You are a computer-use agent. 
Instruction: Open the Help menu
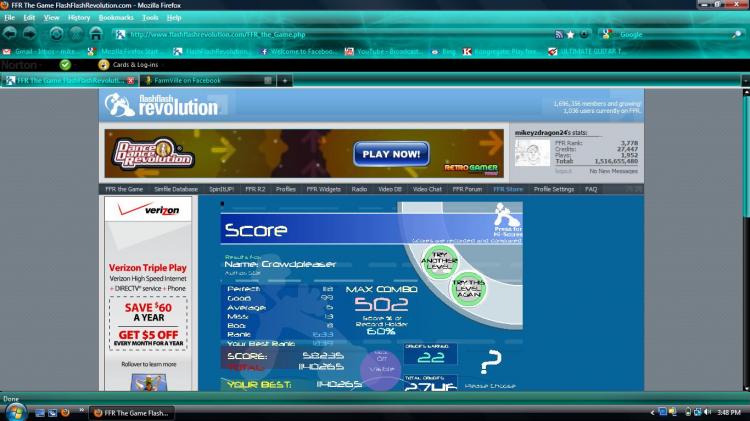[174, 18]
